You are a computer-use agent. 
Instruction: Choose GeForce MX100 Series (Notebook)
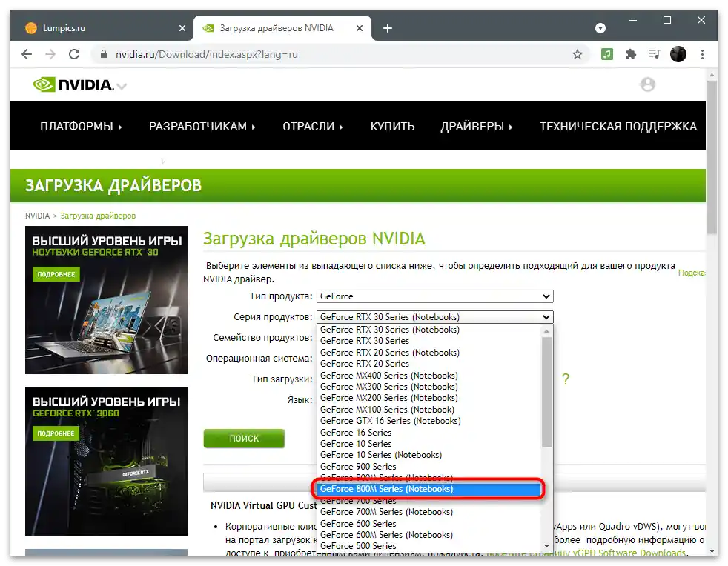(429, 410)
